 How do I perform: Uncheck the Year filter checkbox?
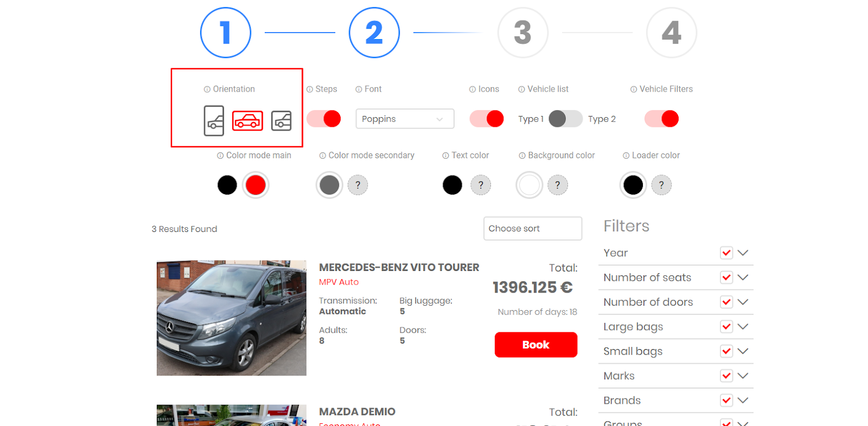(726, 253)
